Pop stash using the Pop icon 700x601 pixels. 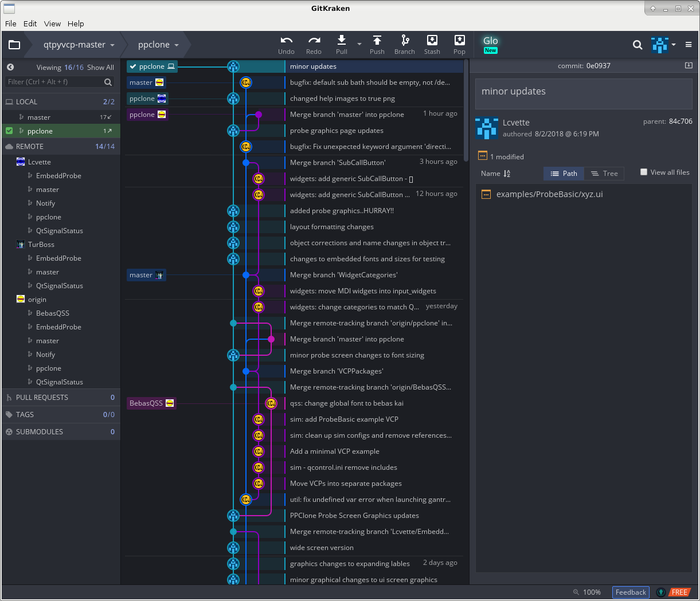(459, 40)
